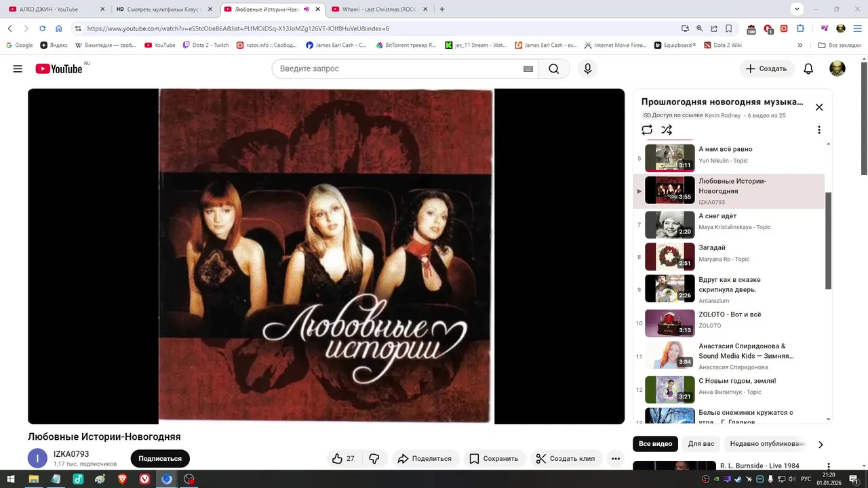
Task: Click the search magnifier button
Action: click(x=554, y=68)
